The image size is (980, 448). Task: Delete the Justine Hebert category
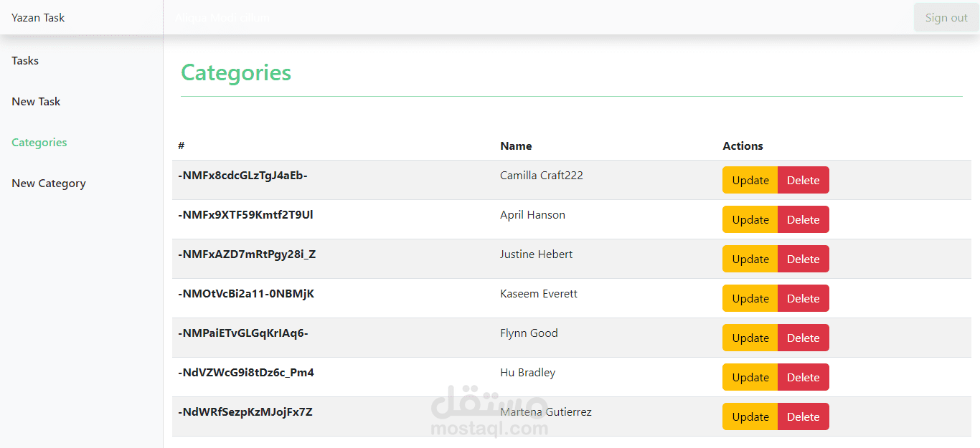tap(803, 259)
